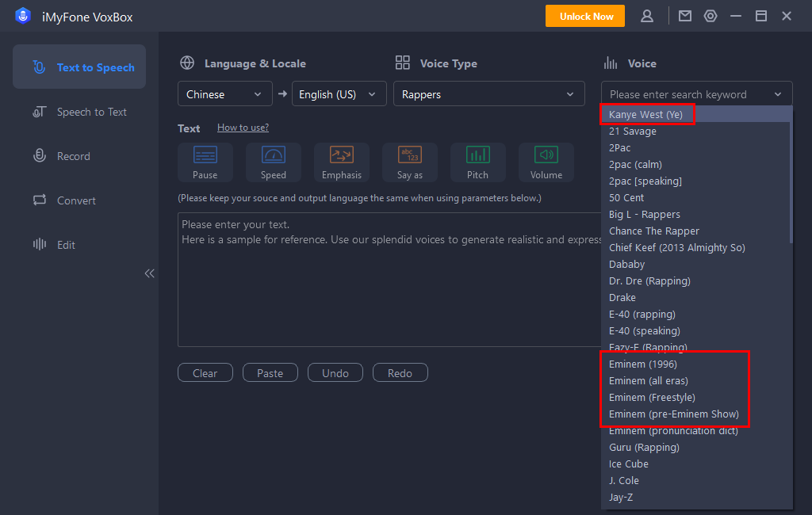
Task: Select 21 Savage voice
Action: tap(696, 131)
